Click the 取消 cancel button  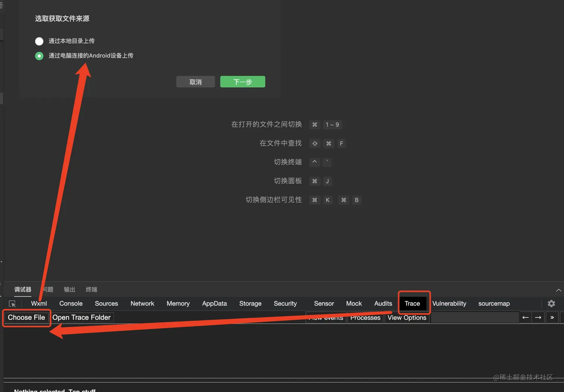pos(195,82)
